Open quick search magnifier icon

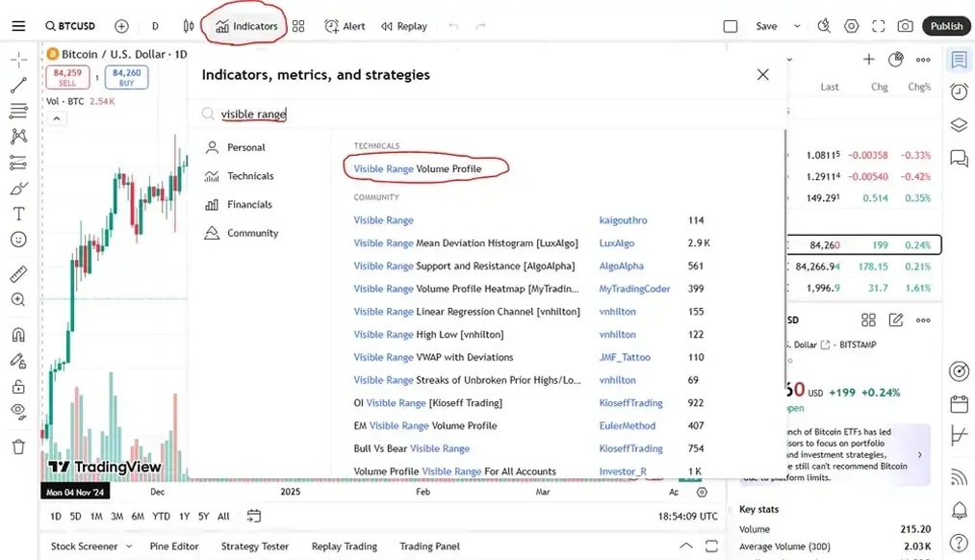(x=824, y=26)
